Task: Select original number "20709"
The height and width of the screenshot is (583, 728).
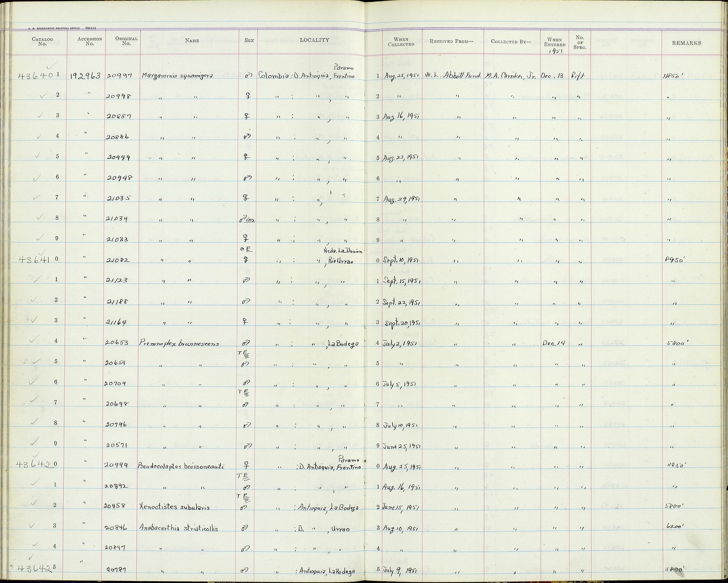Action: [x=115, y=383]
